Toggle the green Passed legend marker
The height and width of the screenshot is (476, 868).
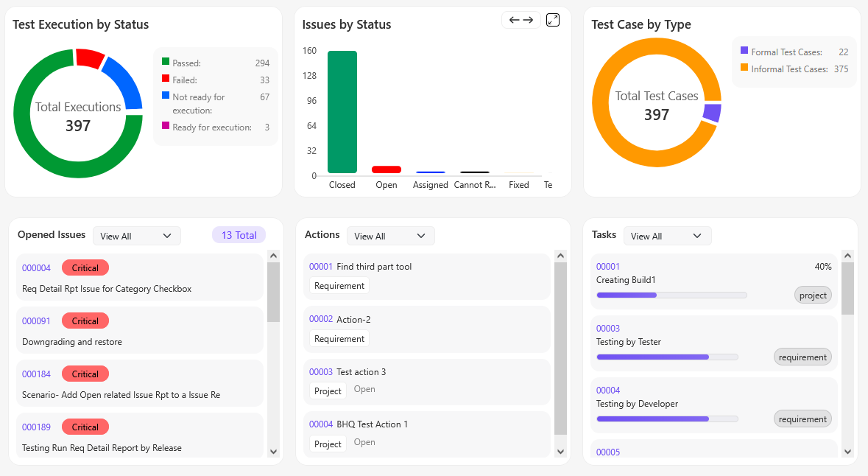(x=166, y=62)
